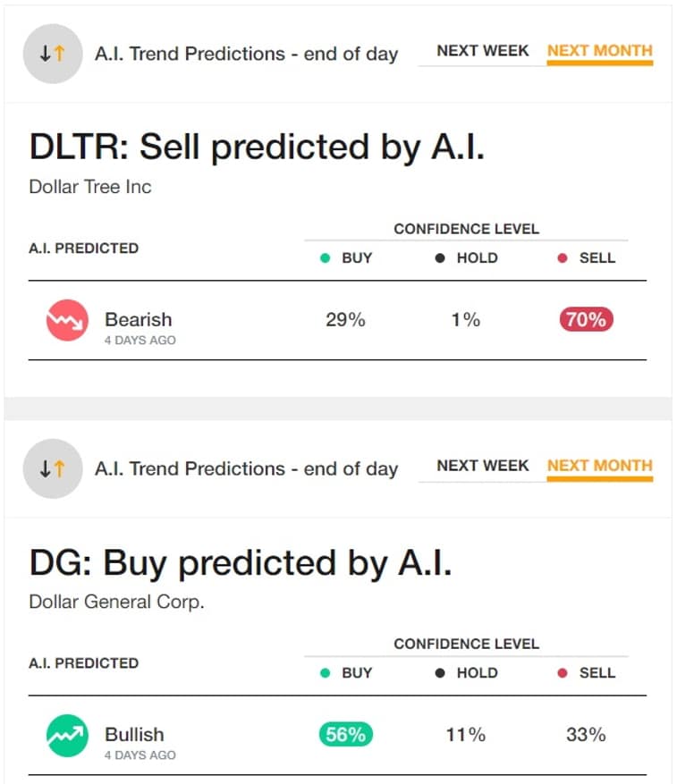Switch DLTR panel to NEXT WEEK tab
Image resolution: width=677 pixels, height=784 pixels.
[482, 51]
